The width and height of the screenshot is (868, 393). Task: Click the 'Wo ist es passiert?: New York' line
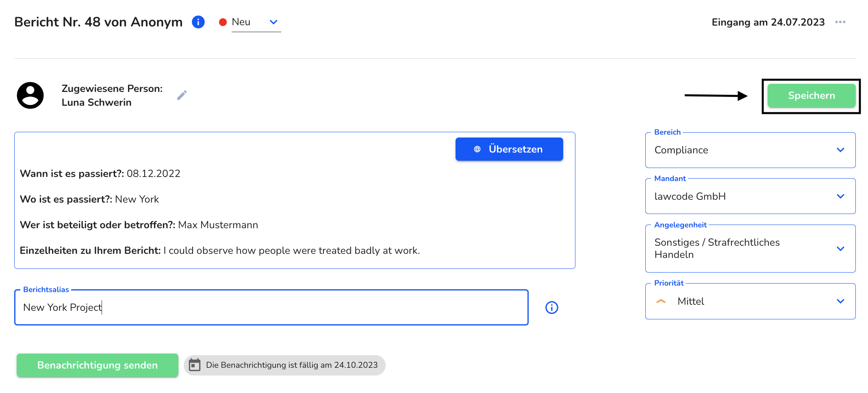click(x=89, y=199)
